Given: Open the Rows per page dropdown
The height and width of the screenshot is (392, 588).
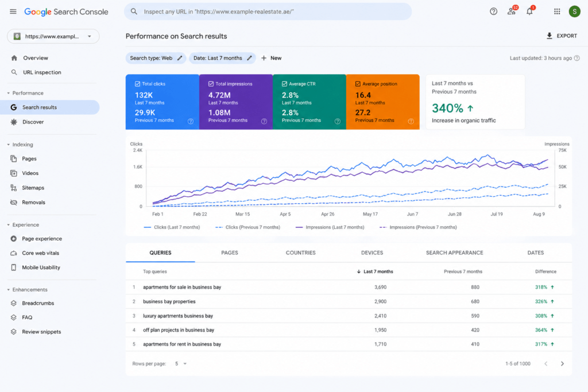Looking at the screenshot, I should click(x=181, y=364).
